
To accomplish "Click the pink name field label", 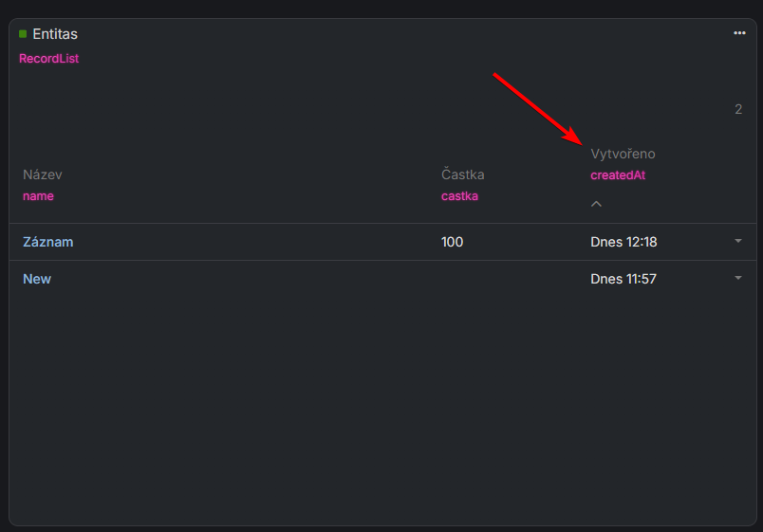I will click(x=38, y=196).
